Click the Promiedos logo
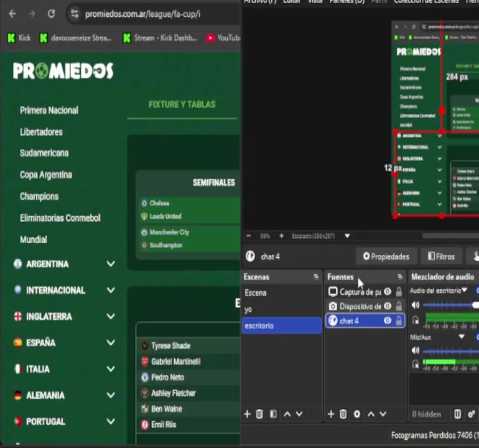This screenshot has height=448, width=479. (x=63, y=70)
